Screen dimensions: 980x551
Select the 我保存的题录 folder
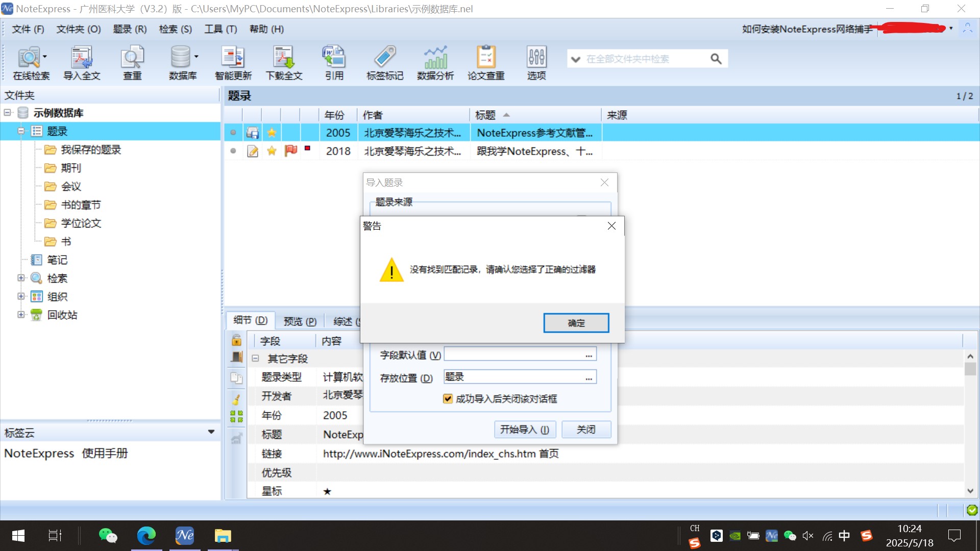coord(91,149)
